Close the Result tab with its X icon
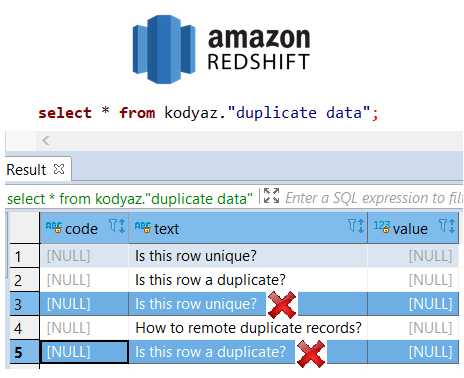This screenshot has width=464, height=378. point(59,169)
